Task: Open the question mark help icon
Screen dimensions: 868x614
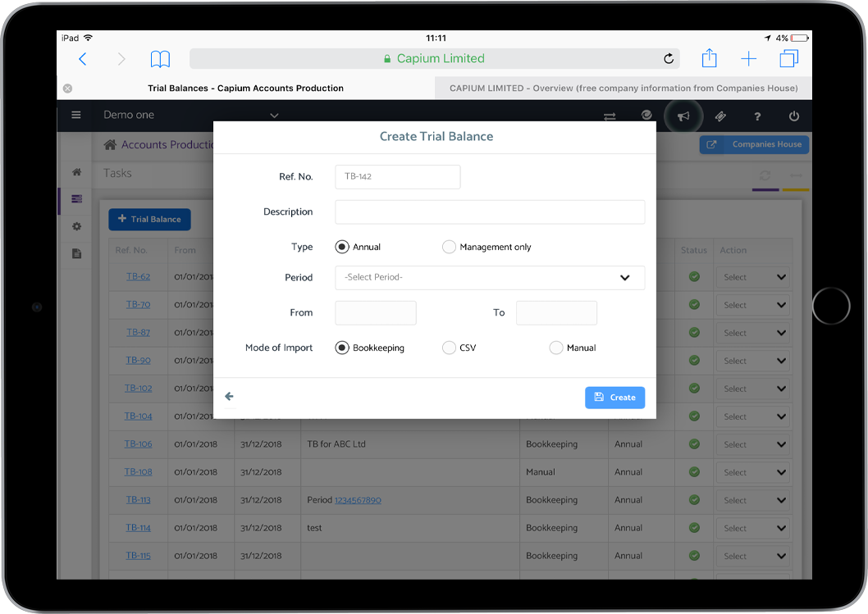Action: [x=756, y=116]
